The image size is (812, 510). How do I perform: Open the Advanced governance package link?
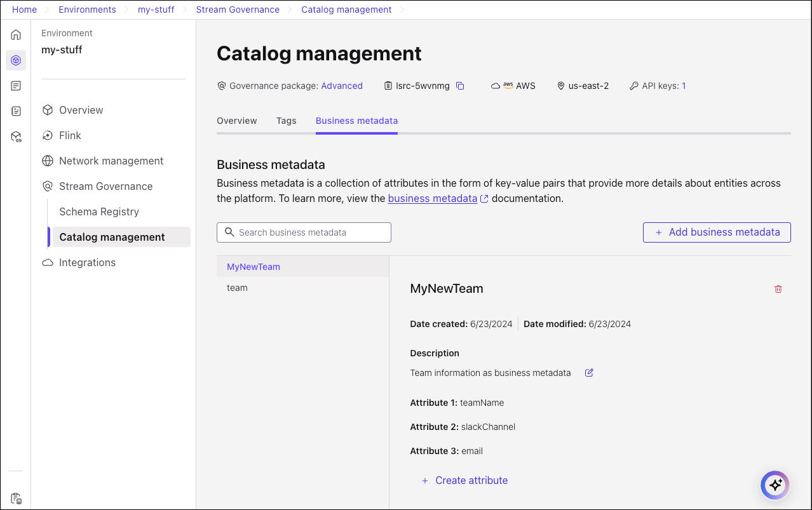point(342,85)
